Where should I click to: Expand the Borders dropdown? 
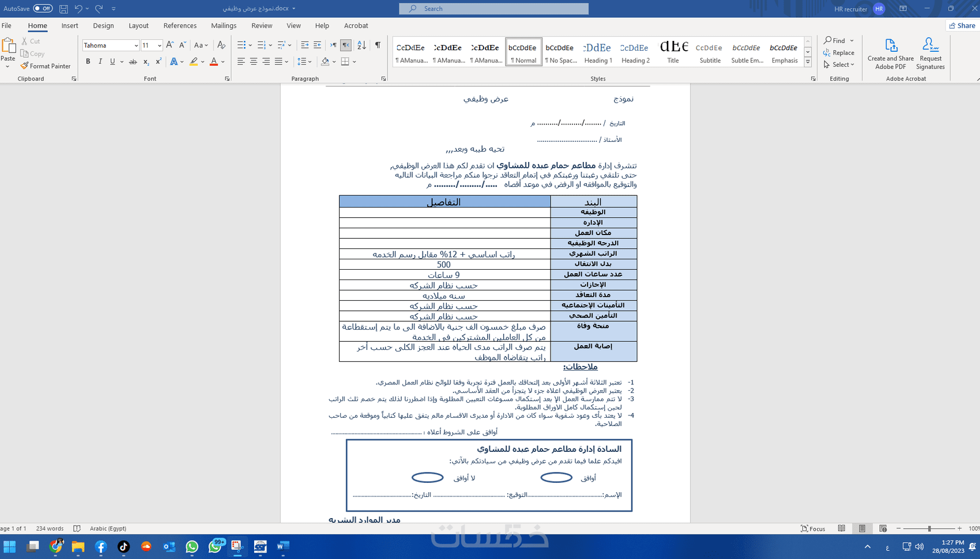coord(355,62)
